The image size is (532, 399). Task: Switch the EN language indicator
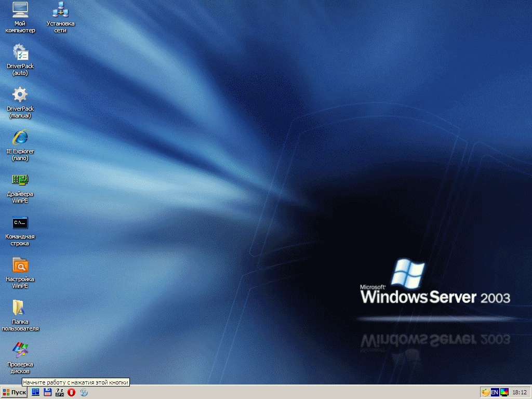point(495,393)
